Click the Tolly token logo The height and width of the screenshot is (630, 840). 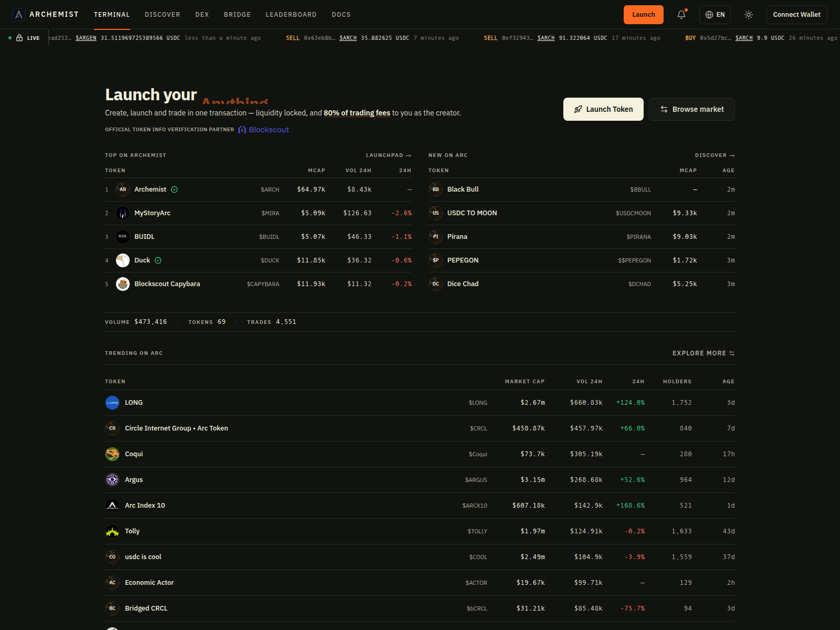[x=112, y=531]
